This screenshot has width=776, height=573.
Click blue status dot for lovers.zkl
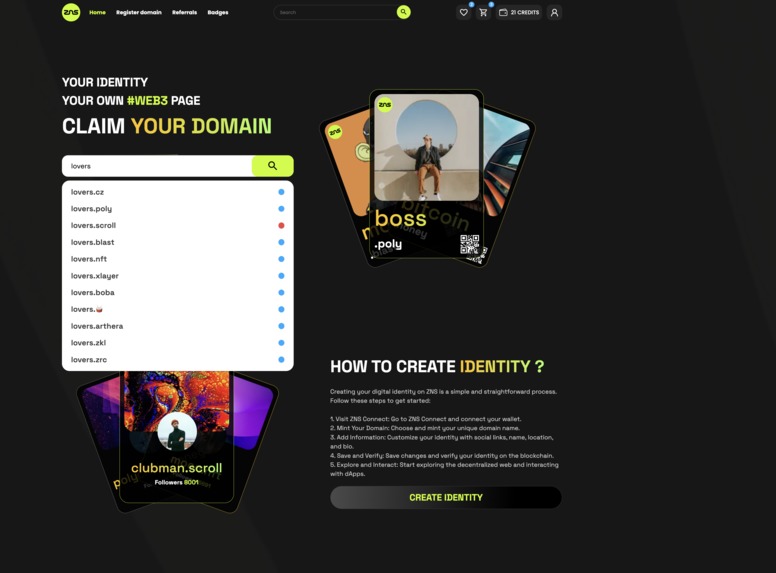click(x=281, y=343)
